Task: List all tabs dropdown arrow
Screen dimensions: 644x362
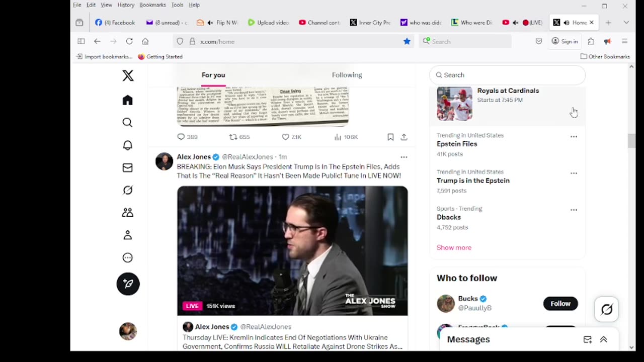Action: (626, 23)
